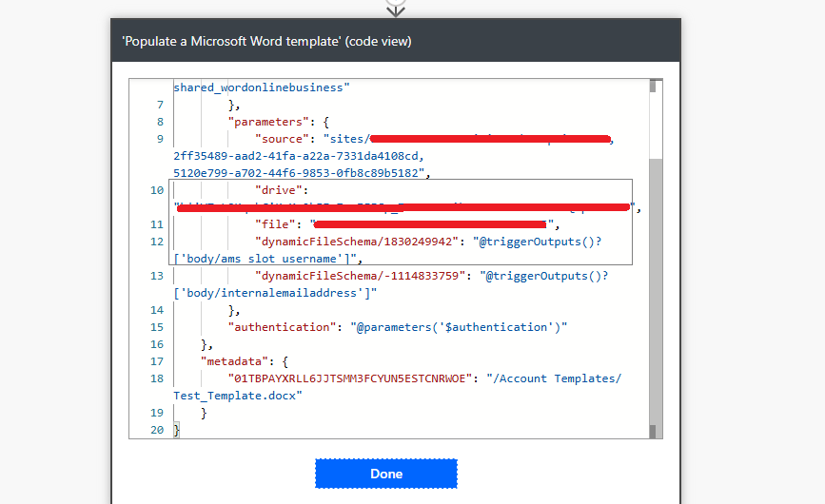This screenshot has height=504, width=825.
Task: Click the connector arrow above the action card
Action: pyautogui.click(x=395, y=8)
